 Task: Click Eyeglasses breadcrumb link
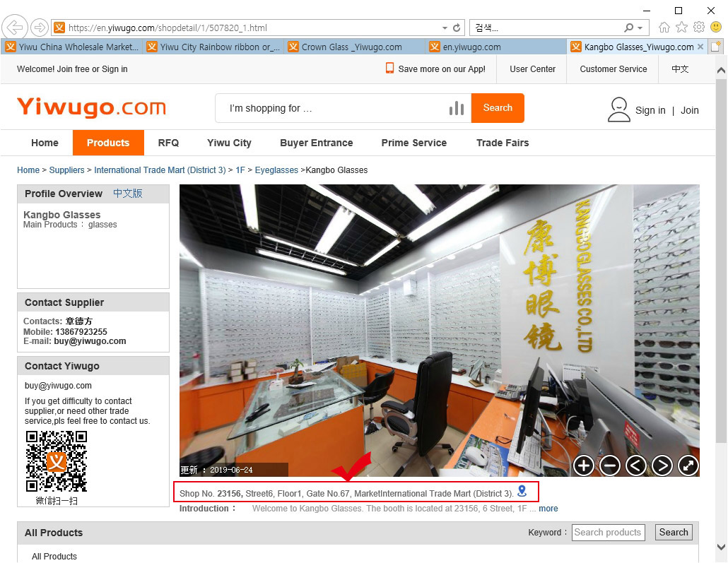pos(276,170)
